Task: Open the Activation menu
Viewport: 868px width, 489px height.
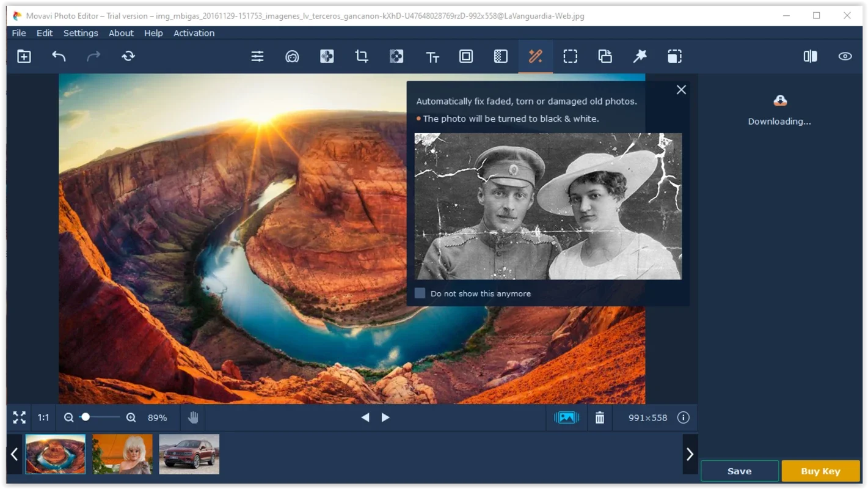Action: pos(194,33)
